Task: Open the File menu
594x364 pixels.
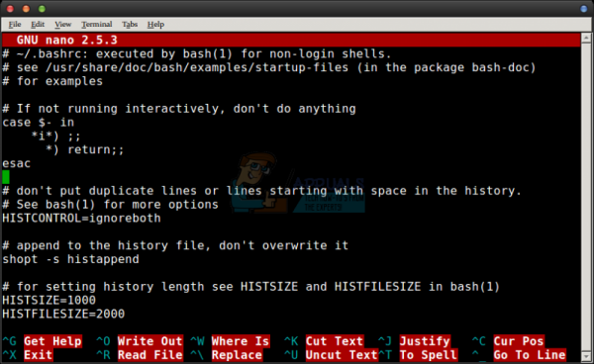Action: tap(15, 24)
